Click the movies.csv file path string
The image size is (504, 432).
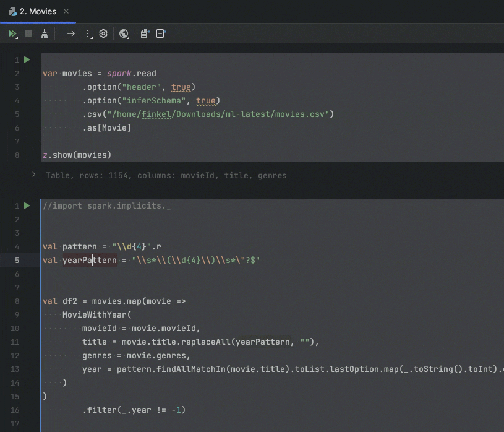coord(221,114)
